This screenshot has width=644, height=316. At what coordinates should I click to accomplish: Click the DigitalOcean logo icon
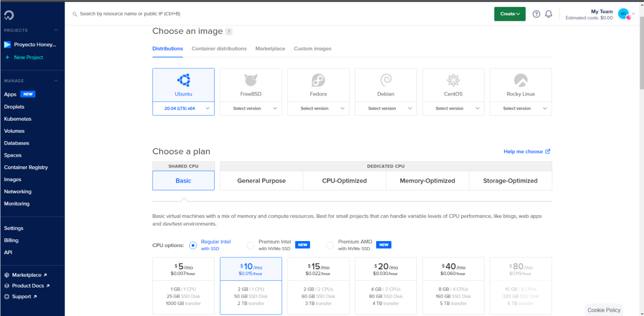(x=9, y=15)
